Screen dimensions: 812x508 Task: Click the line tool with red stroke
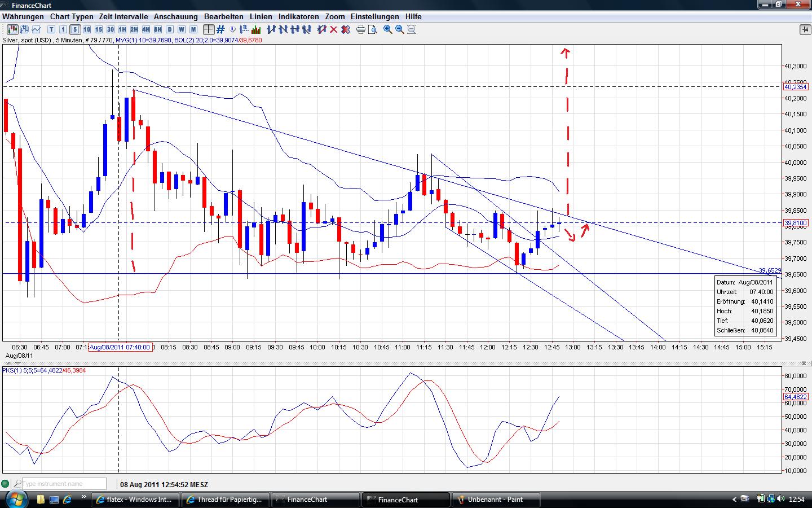(322, 29)
